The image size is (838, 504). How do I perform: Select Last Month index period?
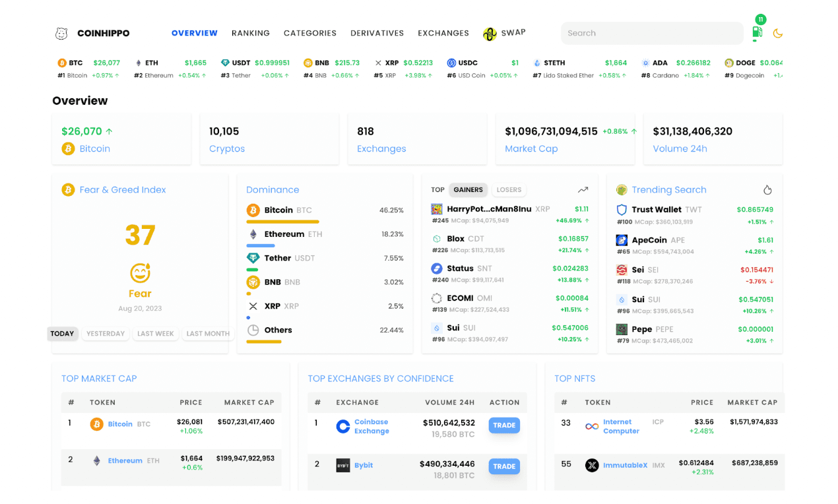click(x=208, y=334)
